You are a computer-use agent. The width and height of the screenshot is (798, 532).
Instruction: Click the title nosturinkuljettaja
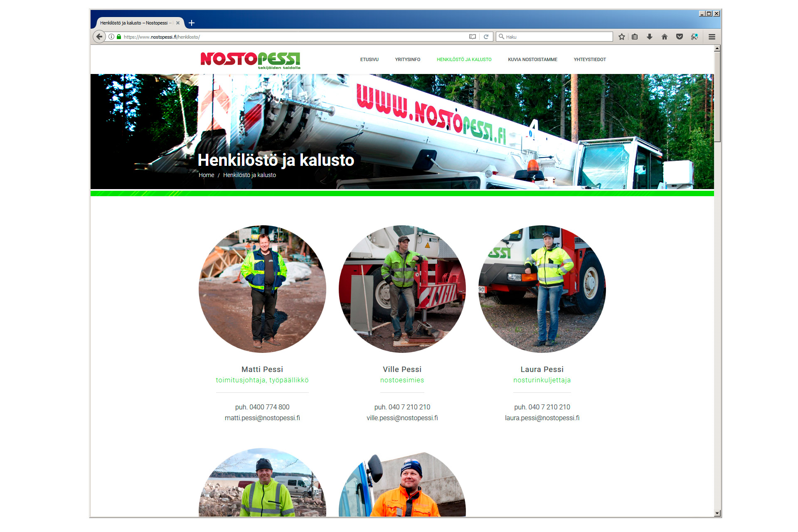click(542, 380)
